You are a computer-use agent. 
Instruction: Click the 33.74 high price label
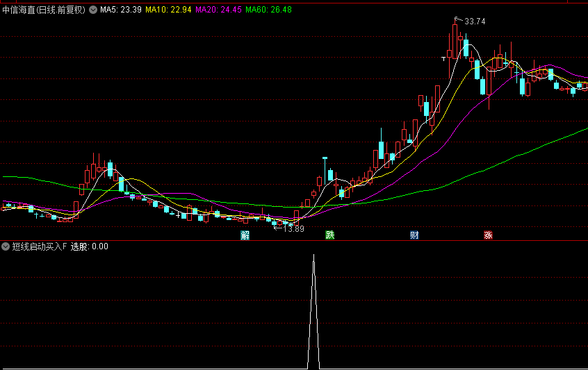(475, 22)
